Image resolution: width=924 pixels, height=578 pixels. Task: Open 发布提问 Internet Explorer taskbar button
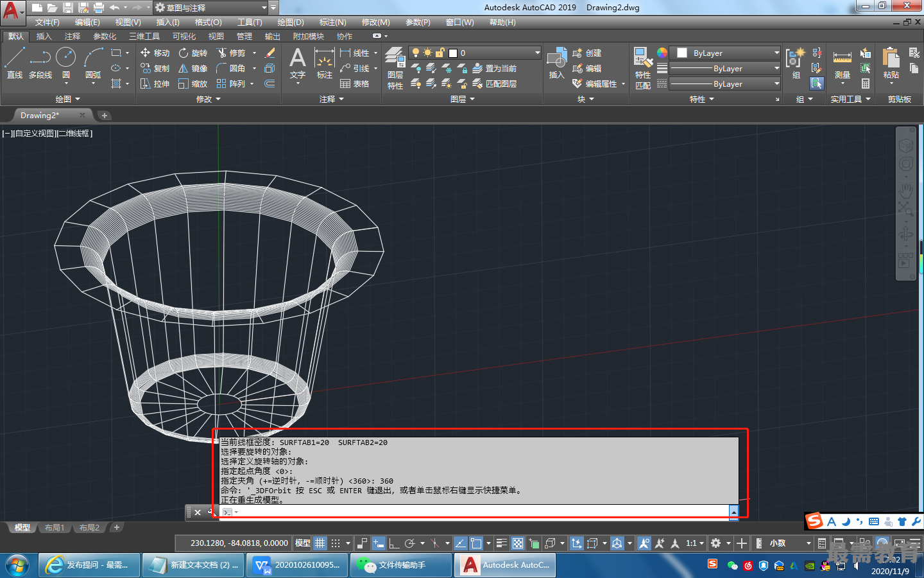tap(89, 565)
